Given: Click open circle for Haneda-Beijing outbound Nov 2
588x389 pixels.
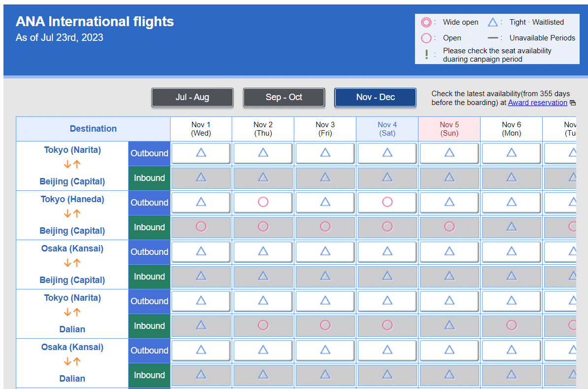Looking at the screenshot, I should click(x=263, y=202).
